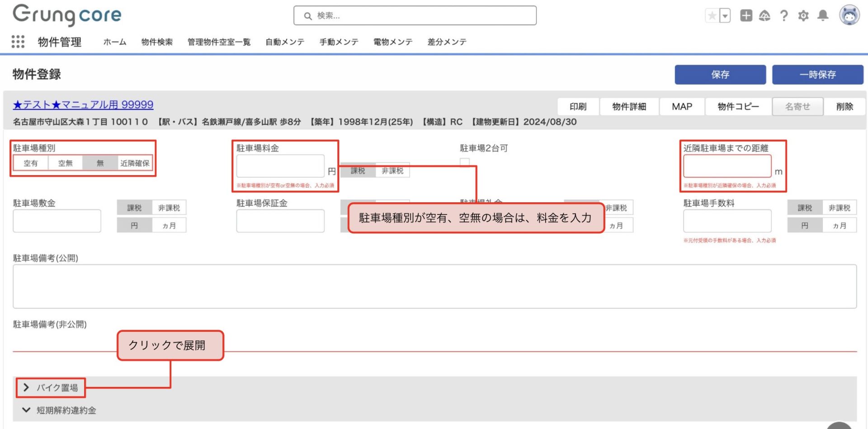Screen dimensions: 868x429
Task: Click the user avatar icon
Action: 849,15
